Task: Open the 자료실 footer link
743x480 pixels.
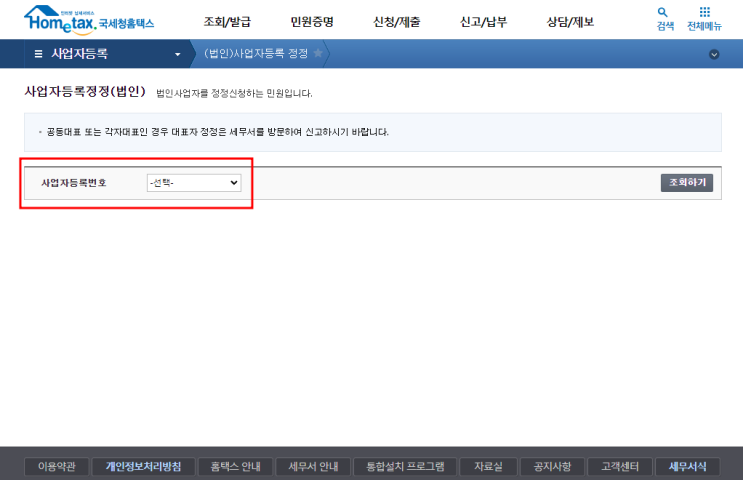Action: [x=488, y=466]
